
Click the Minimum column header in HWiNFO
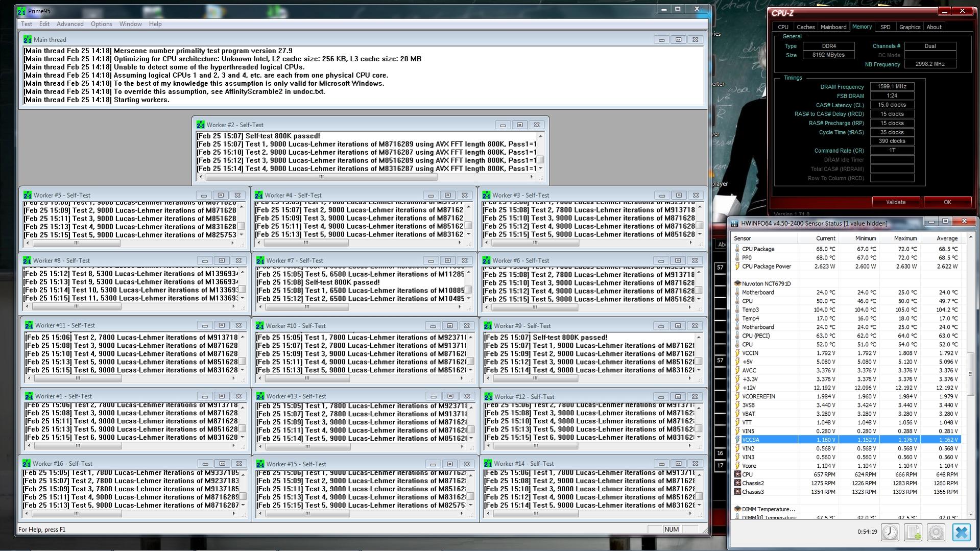(858, 238)
